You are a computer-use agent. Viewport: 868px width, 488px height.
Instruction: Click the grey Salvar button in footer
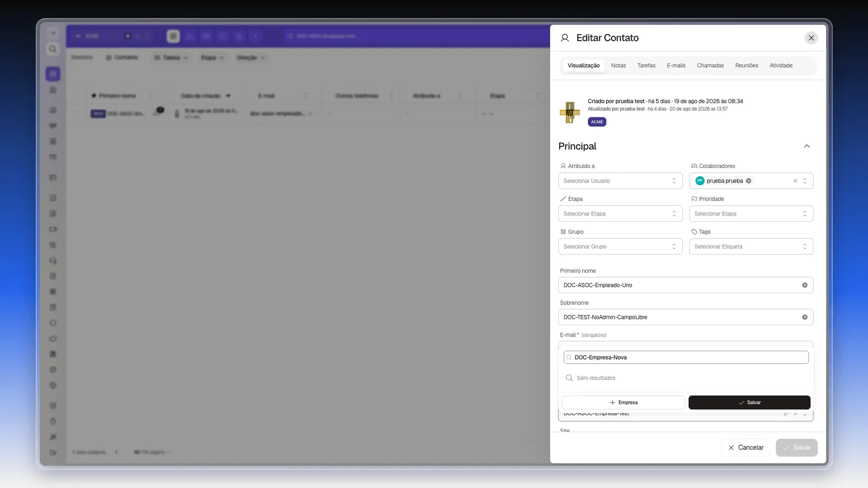(797, 448)
